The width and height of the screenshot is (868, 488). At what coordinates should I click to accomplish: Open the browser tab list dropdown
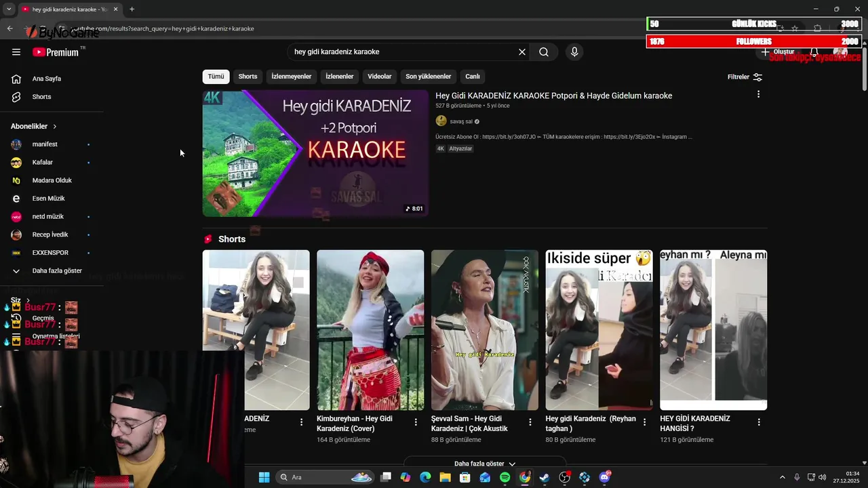point(9,9)
